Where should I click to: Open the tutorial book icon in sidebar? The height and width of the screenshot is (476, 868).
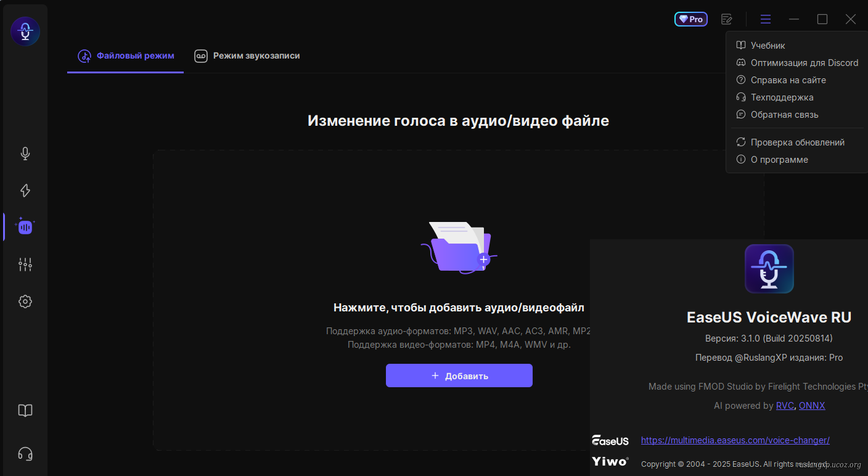[x=25, y=411]
